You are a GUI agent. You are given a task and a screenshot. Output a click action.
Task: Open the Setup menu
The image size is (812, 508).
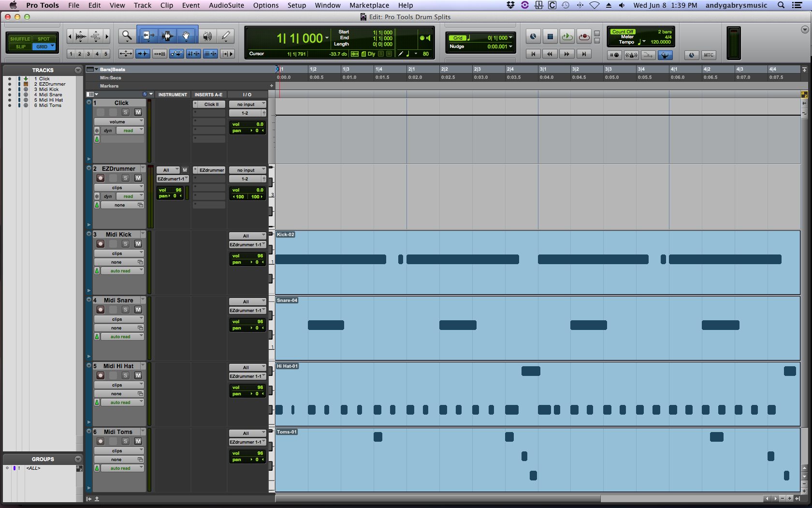[x=297, y=5]
